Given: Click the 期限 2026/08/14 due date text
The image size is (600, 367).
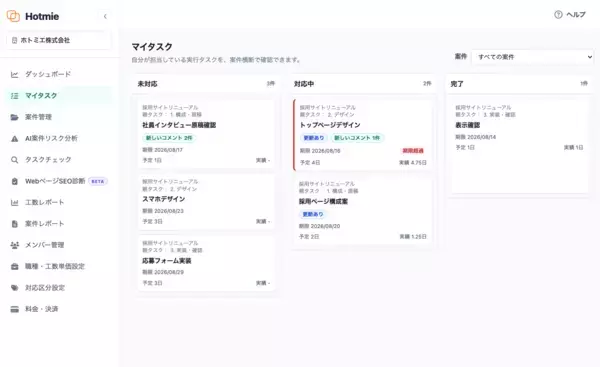Looking at the screenshot, I should click(475, 137).
